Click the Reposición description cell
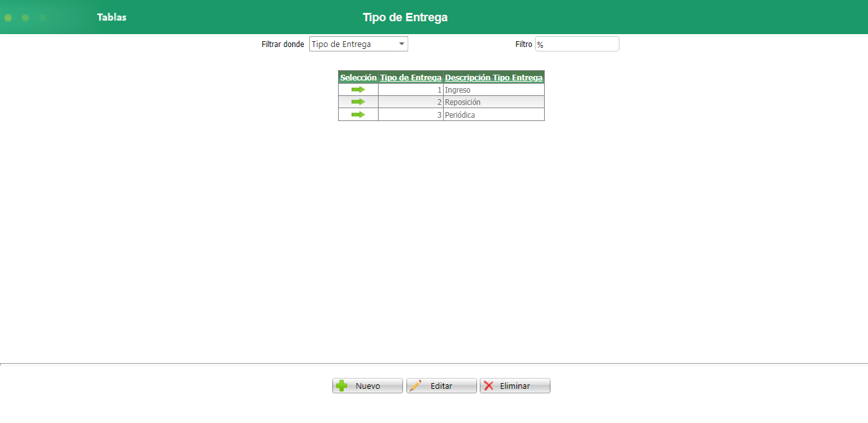This screenshot has height=423, width=868. click(494, 102)
